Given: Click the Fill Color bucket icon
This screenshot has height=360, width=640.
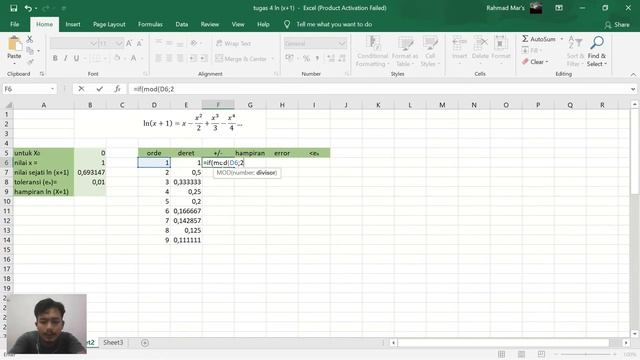Looking at the screenshot, I should (x=117, y=58).
